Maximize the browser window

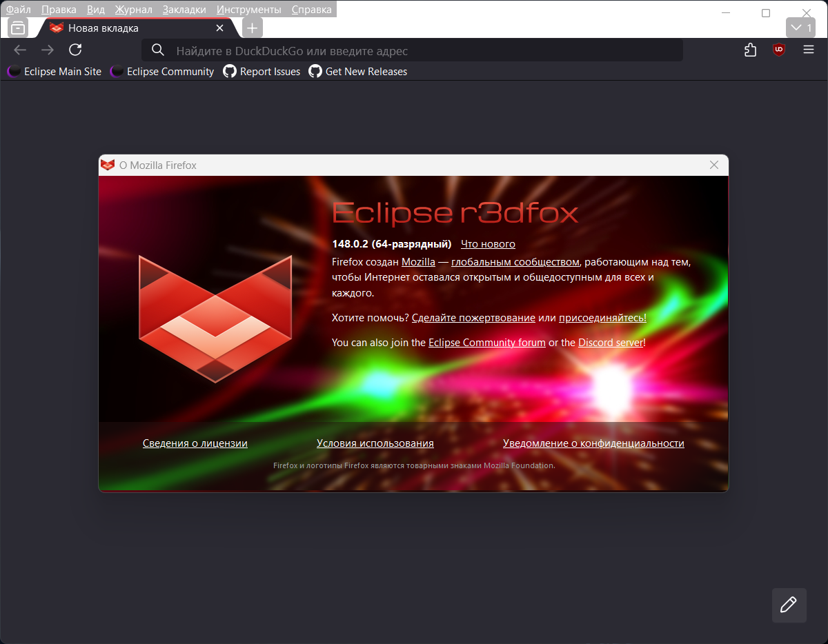pos(766,13)
